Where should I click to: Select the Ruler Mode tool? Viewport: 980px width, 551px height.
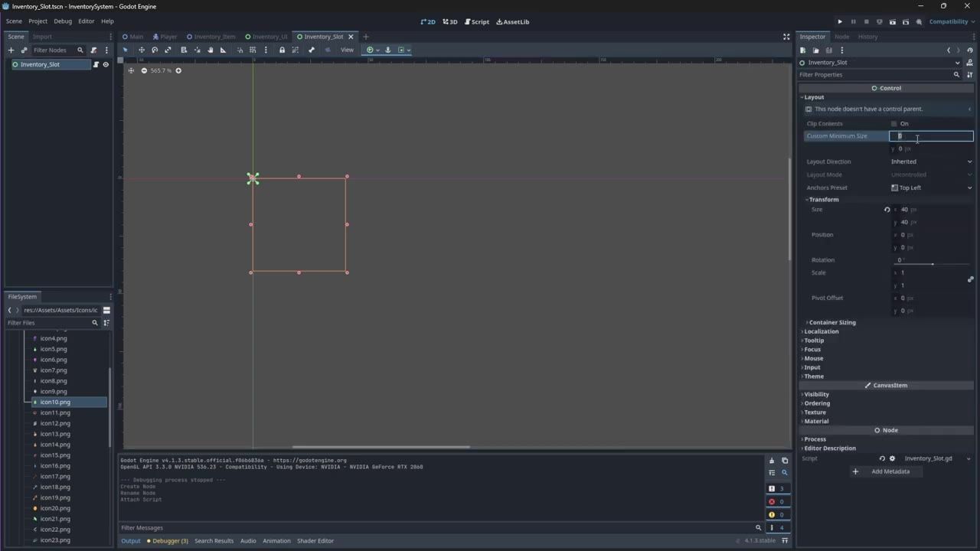tap(224, 50)
